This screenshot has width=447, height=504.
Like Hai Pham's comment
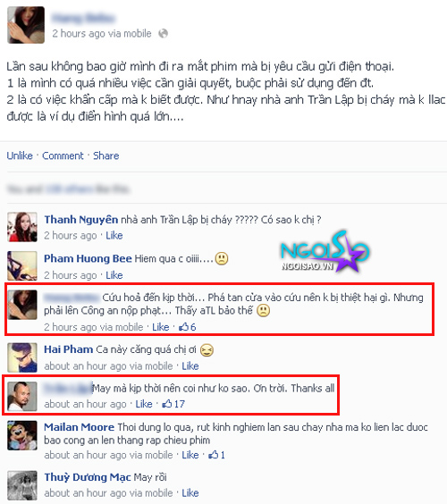(190, 365)
